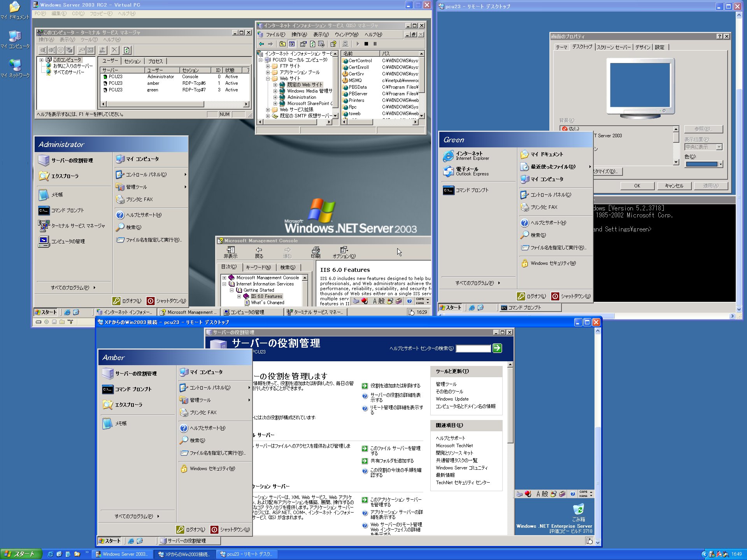
Task: Switch to セッション tab in Terminal Services Manager
Action: pos(133,61)
